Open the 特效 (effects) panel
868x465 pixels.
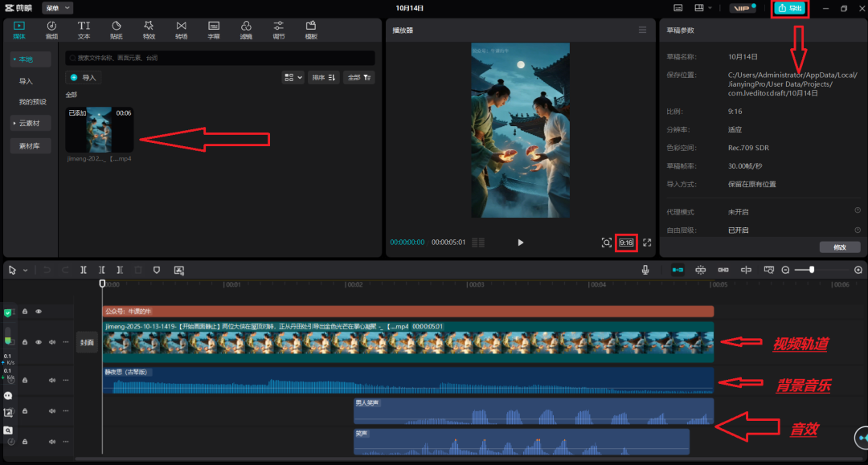(x=149, y=30)
